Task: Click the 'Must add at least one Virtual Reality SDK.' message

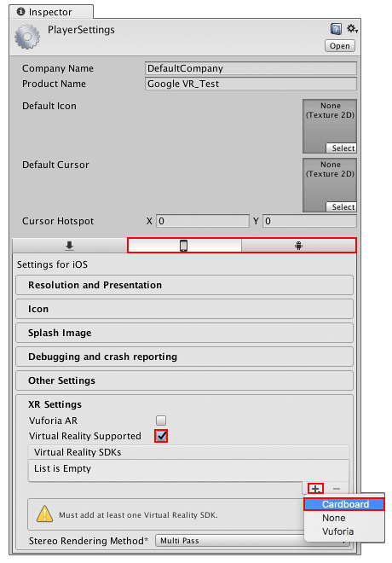Action: coord(138,515)
